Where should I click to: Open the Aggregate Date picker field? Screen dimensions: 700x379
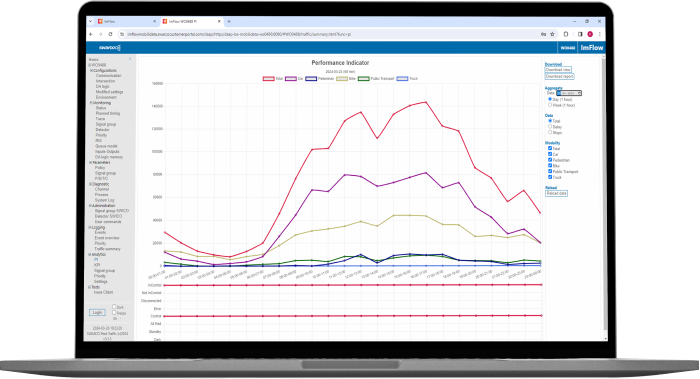point(569,93)
